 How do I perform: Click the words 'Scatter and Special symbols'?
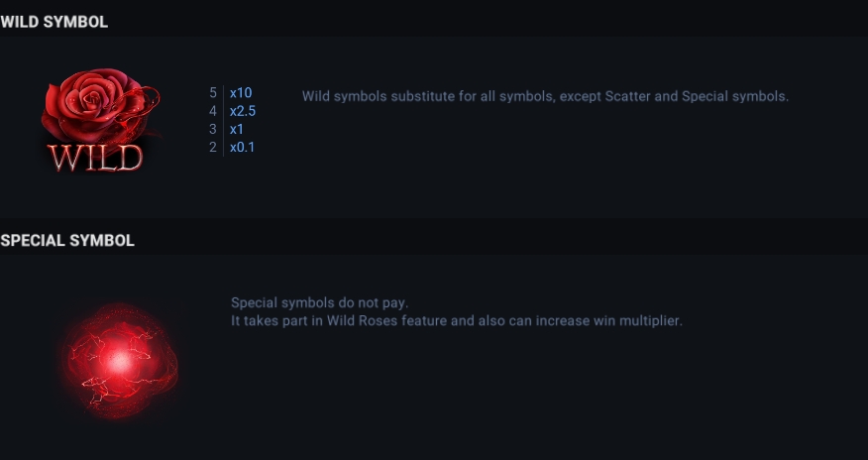tap(697, 96)
